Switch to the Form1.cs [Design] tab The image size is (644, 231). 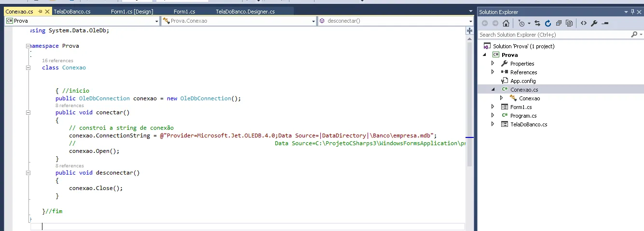[x=132, y=11]
